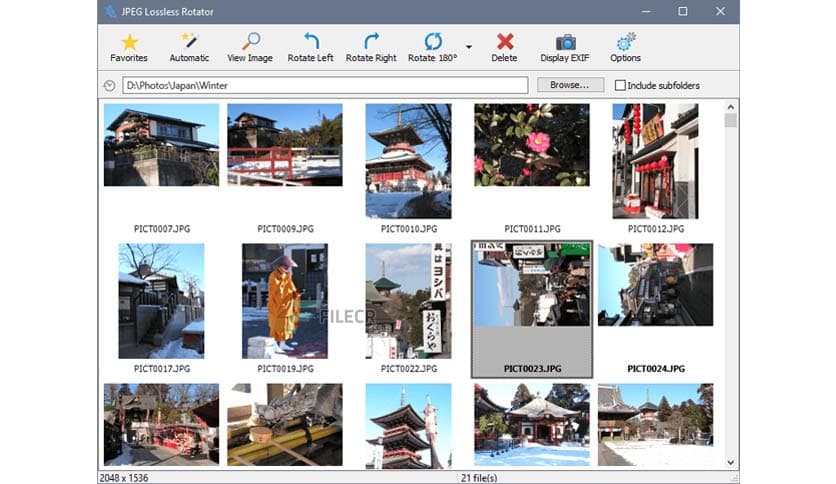Select monk thumbnail PICT0019.JPG
836x484 pixels.
point(285,301)
